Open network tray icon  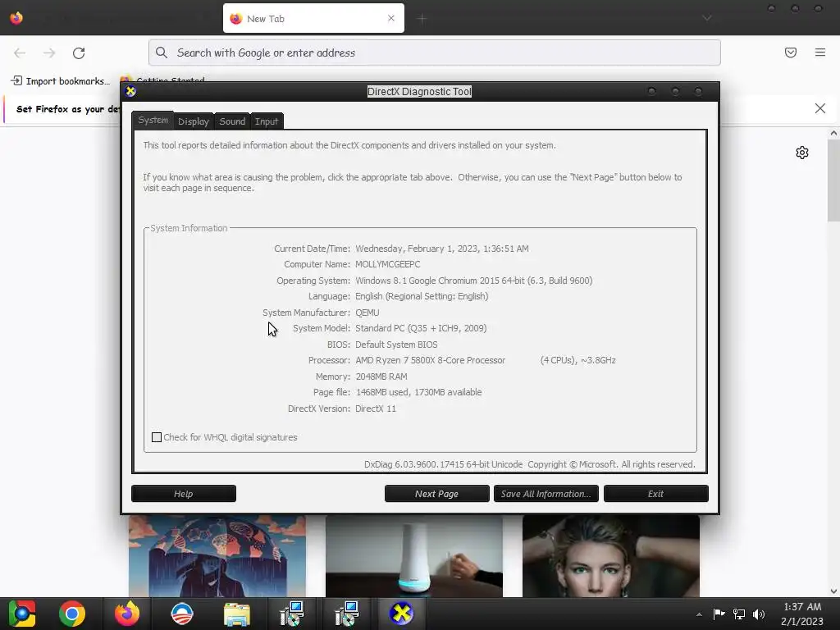coord(739,614)
